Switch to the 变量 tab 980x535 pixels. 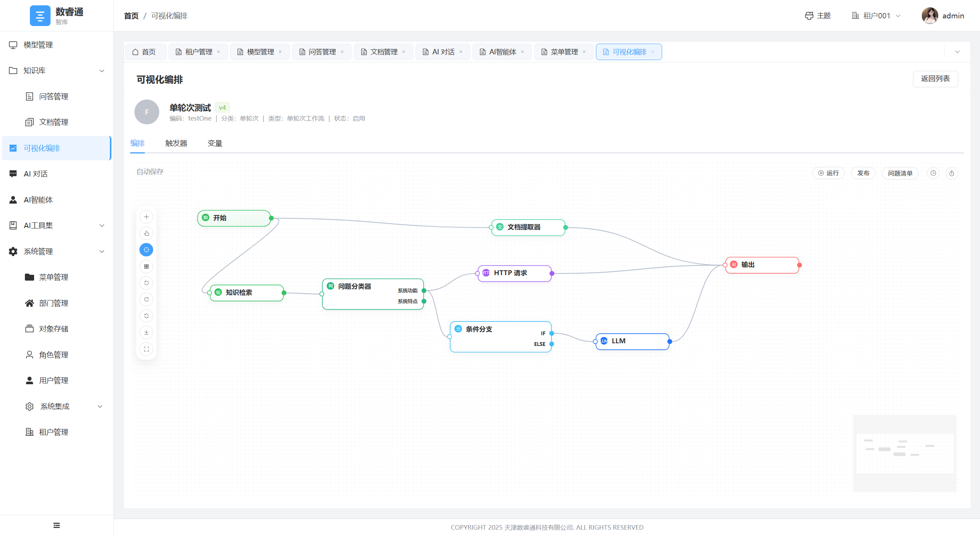pos(215,143)
